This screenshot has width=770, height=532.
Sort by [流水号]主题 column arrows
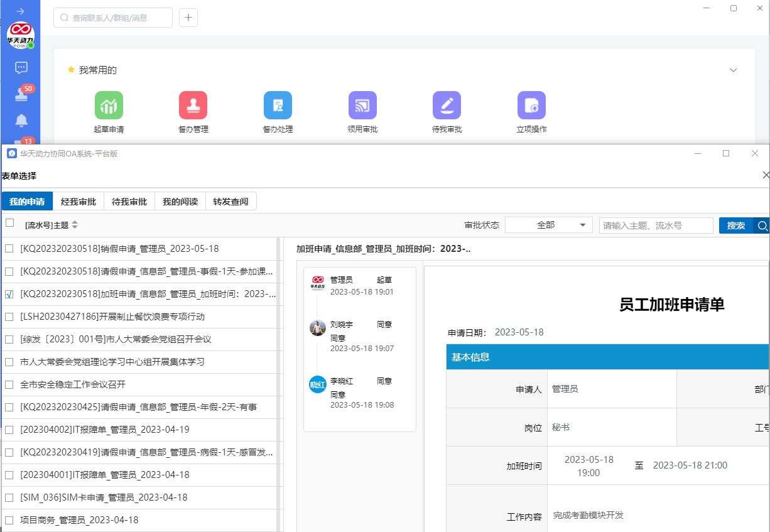(x=75, y=225)
